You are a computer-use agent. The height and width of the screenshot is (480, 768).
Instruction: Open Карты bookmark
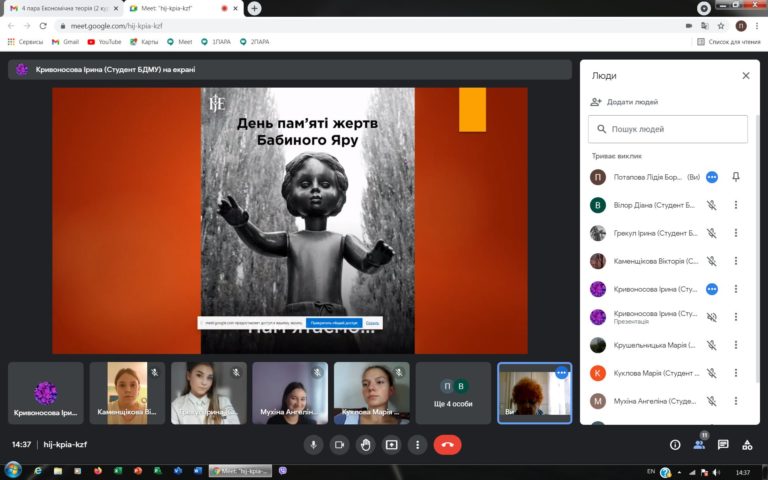pyautogui.click(x=144, y=42)
